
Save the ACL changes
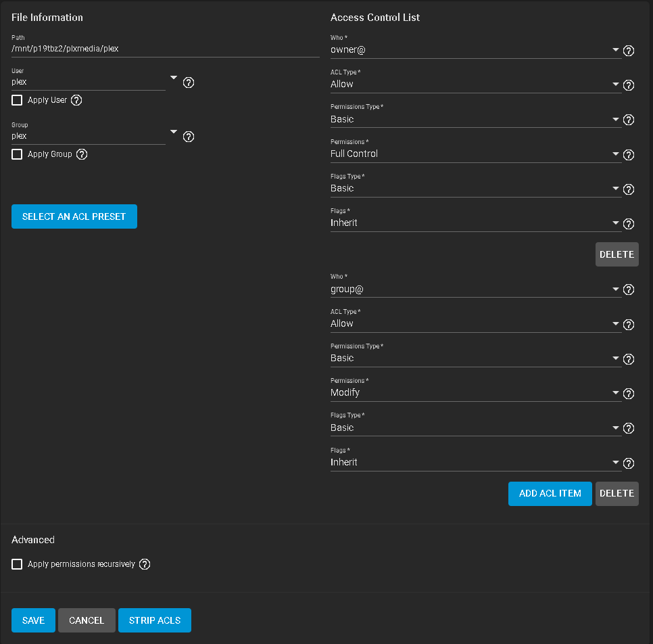pyautogui.click(x=33, y=620)
